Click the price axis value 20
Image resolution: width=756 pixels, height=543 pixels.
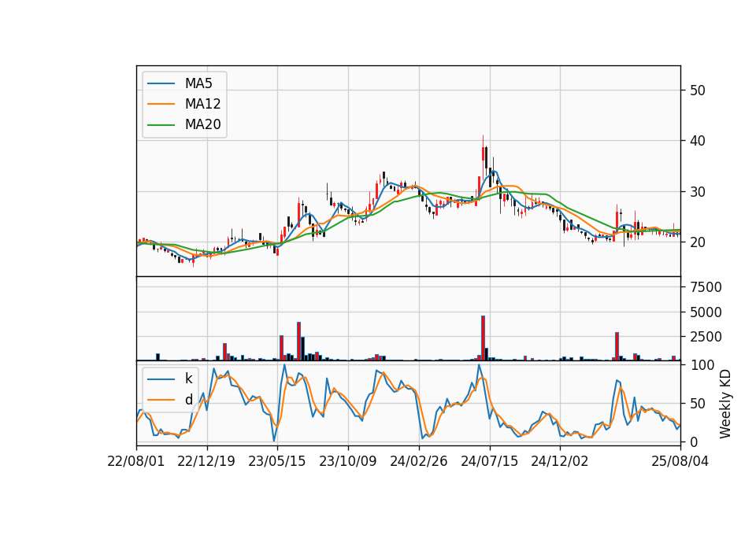[697, 242]
